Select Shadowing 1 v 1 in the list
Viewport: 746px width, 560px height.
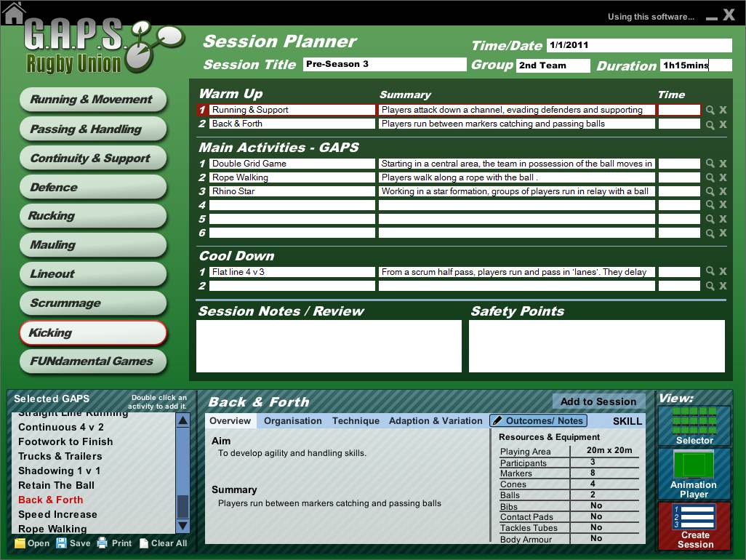[x=60, y=471]
